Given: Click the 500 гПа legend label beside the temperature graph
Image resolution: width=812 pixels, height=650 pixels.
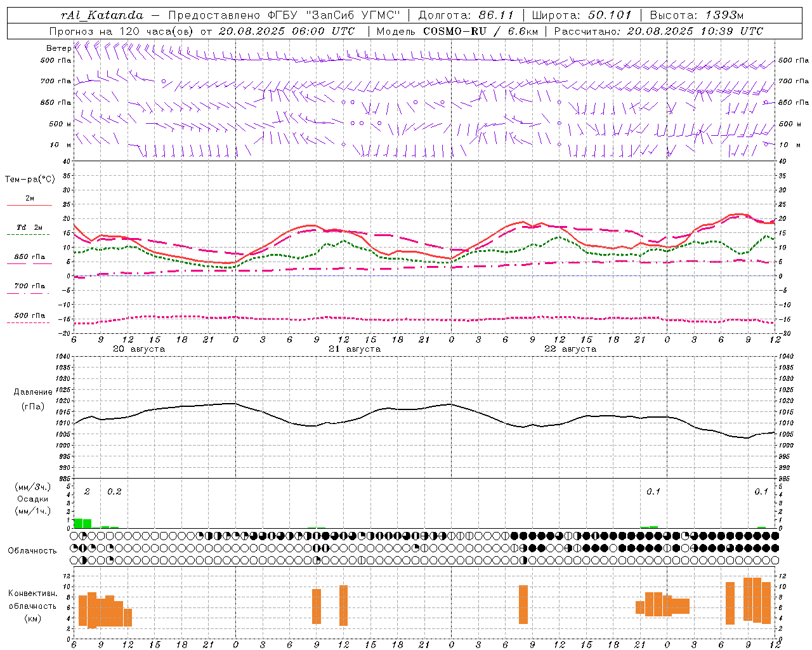Looking at the screenshot, I should [30, 315].
